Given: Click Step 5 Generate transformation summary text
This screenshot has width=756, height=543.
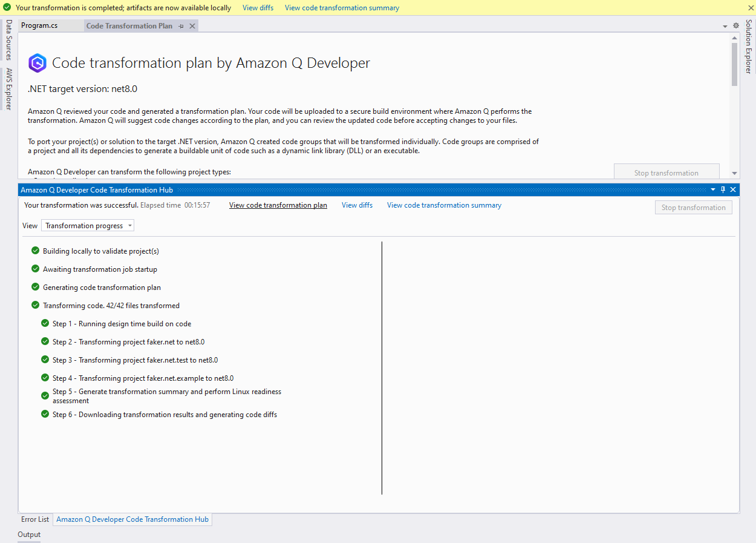Looking at the screenshot, I should coord(167,396).
